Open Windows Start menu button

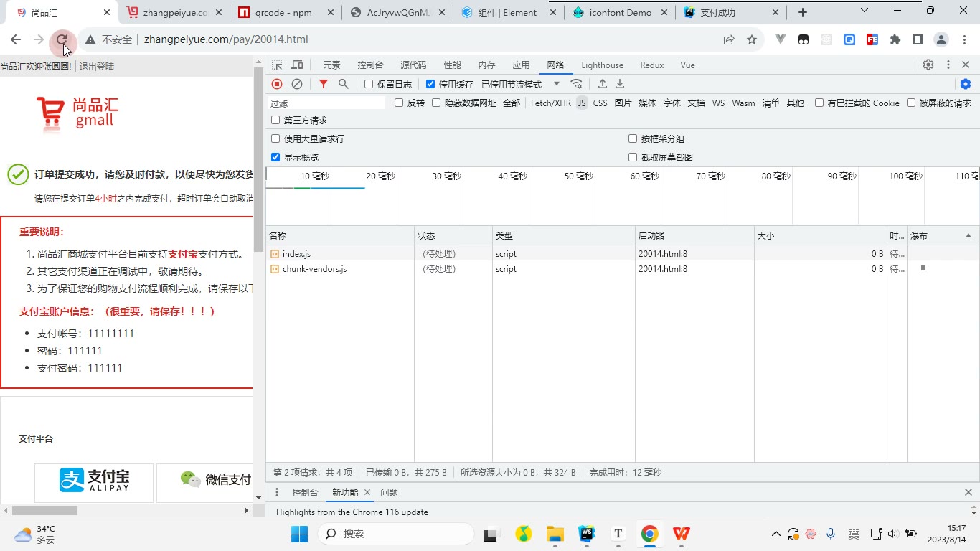tap(299, 534)
